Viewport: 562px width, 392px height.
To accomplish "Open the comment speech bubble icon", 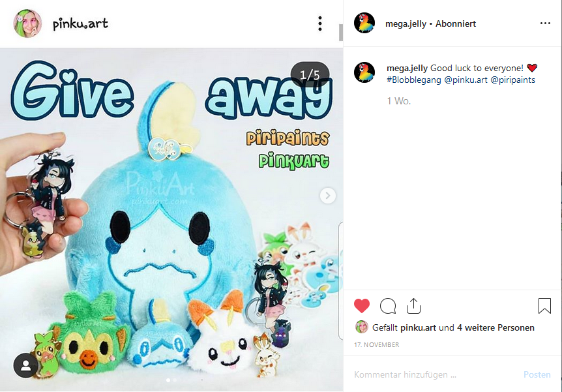I will [x=388, y=306].
